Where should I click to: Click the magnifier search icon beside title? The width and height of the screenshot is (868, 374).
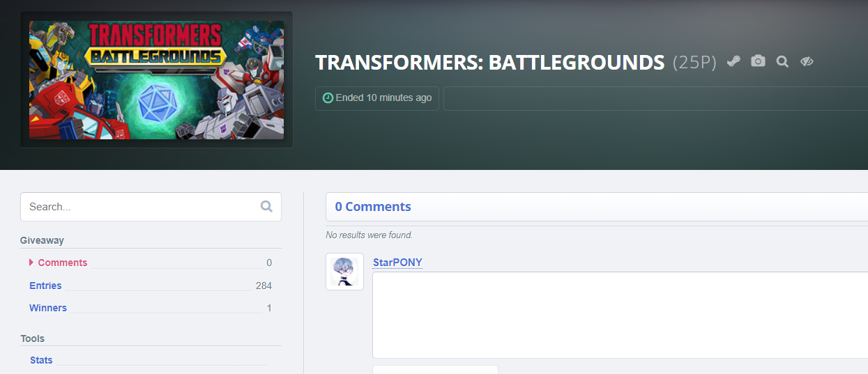point(782,61)
